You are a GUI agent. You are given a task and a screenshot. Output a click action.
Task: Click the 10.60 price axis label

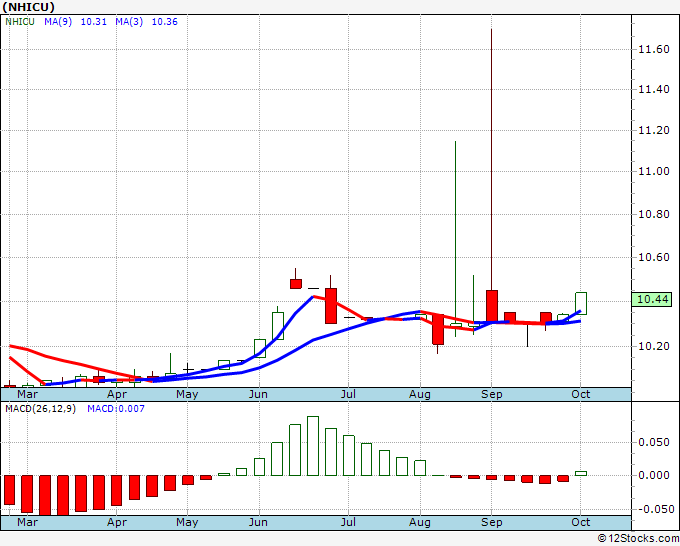click(x=654, y=257)
